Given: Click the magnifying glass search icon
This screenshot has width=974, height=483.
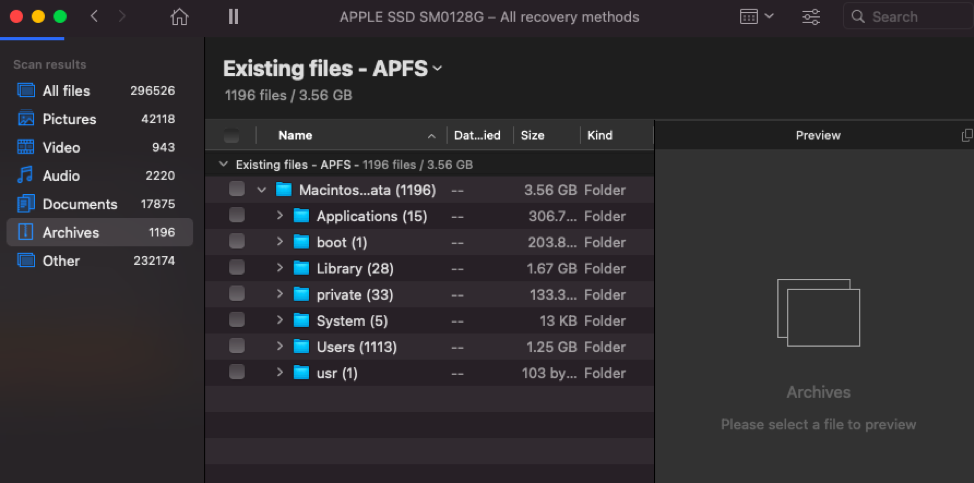Looking at the screenshot, I should (x=858, y=17).
